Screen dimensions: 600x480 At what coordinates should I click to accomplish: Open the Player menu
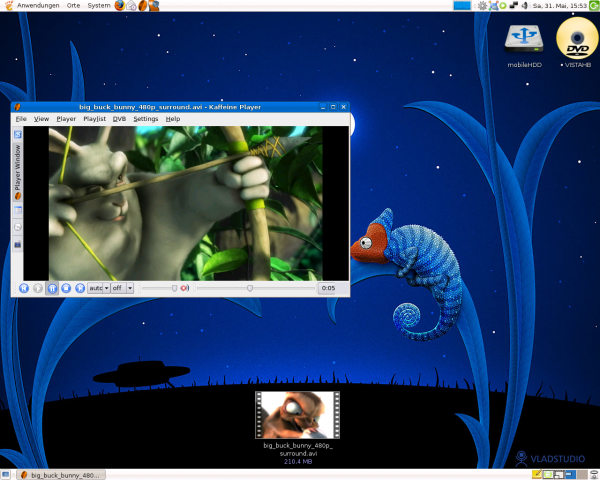[x=66, y=119]
